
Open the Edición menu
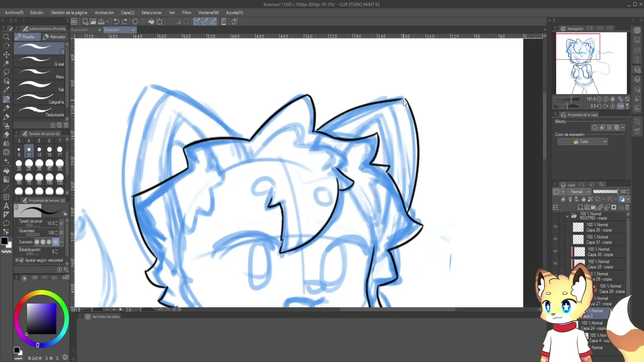pyautogui.click(x=37, y=13)
